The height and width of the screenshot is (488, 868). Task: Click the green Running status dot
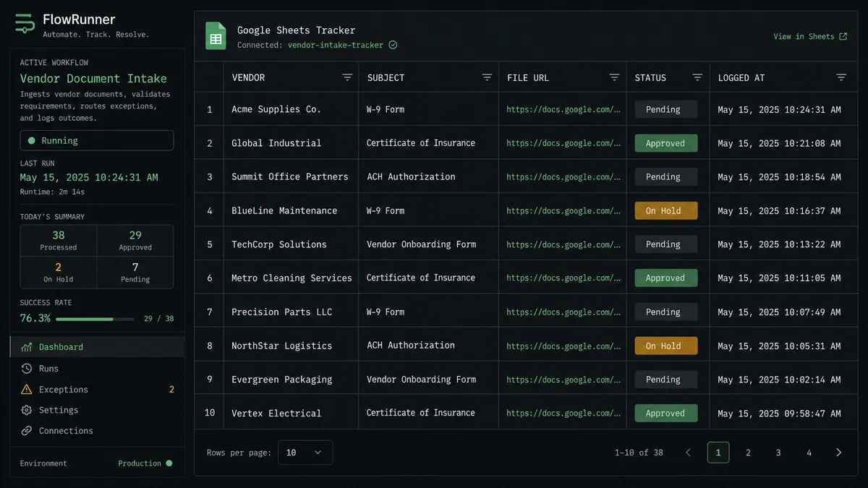point(31,140)
